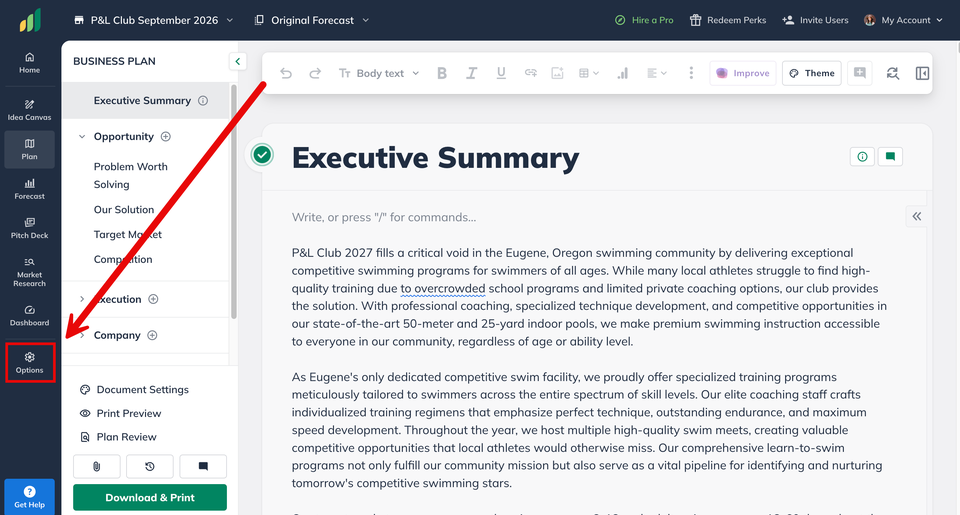960x515 pixels.
Task: Open Document Settings
Action: pos(134,389)
